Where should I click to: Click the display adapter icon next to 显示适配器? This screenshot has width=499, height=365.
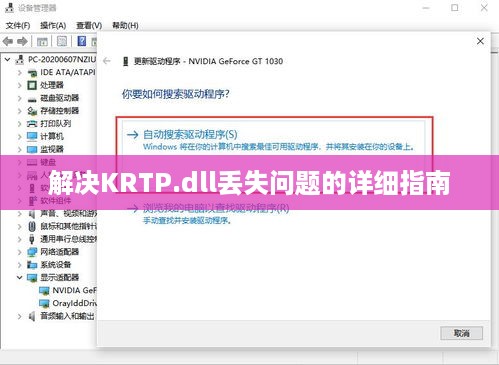(32, 278)
